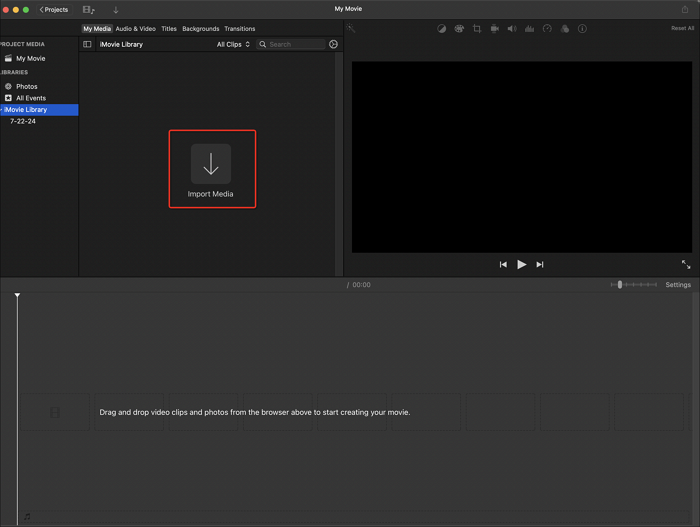Open the All Clips filter dropdown

[233, 44]
